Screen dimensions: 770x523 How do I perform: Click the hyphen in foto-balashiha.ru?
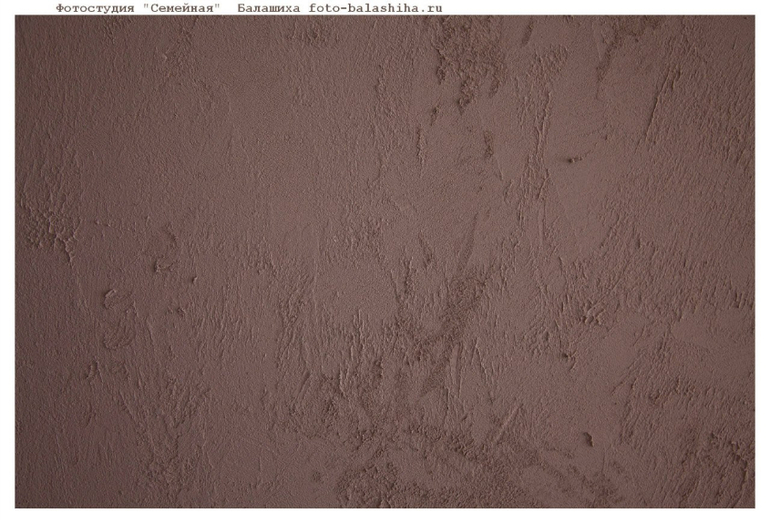tap(343, 8)
